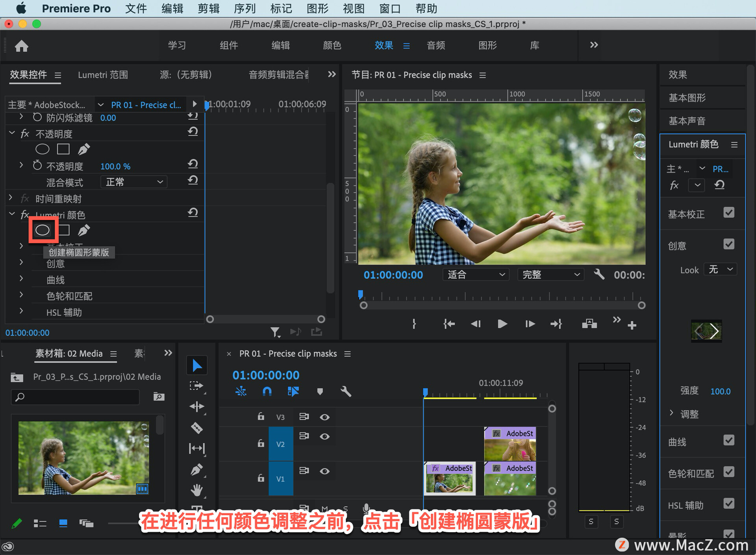The image size is (756, 555).
Task: Open the 基本图形 panel
Action: [x=687, y=98]
